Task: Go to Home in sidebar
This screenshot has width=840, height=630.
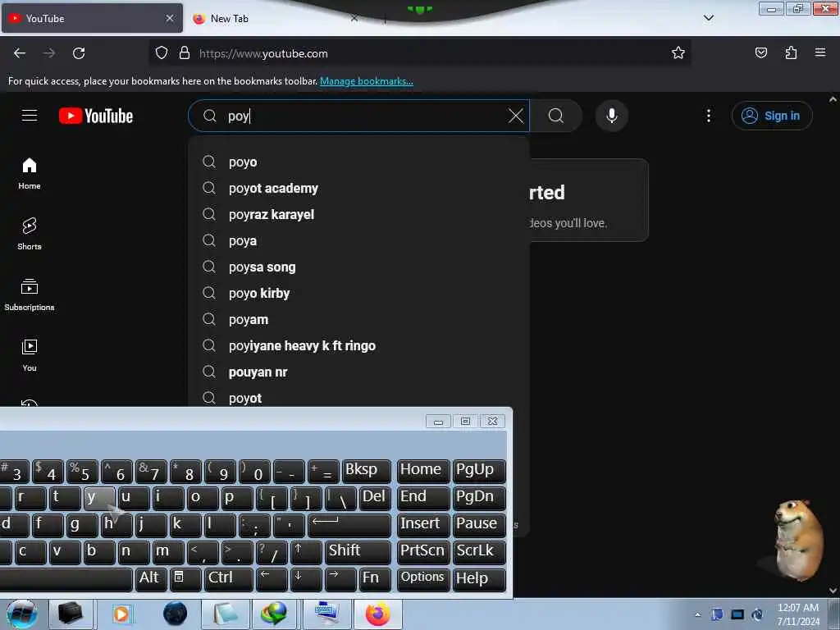Action: pos(30,174)
